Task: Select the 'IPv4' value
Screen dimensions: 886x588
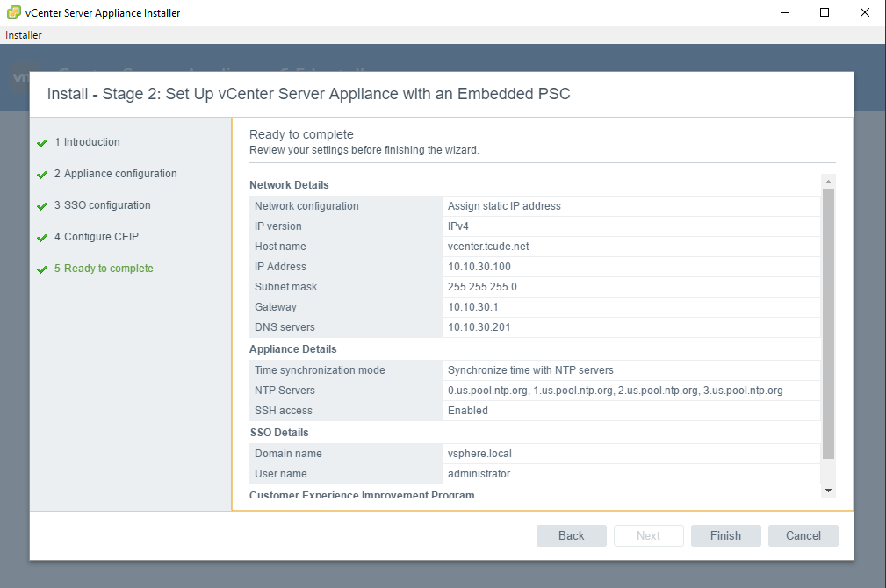Action: pyautogui.click(x=457, y=226)
